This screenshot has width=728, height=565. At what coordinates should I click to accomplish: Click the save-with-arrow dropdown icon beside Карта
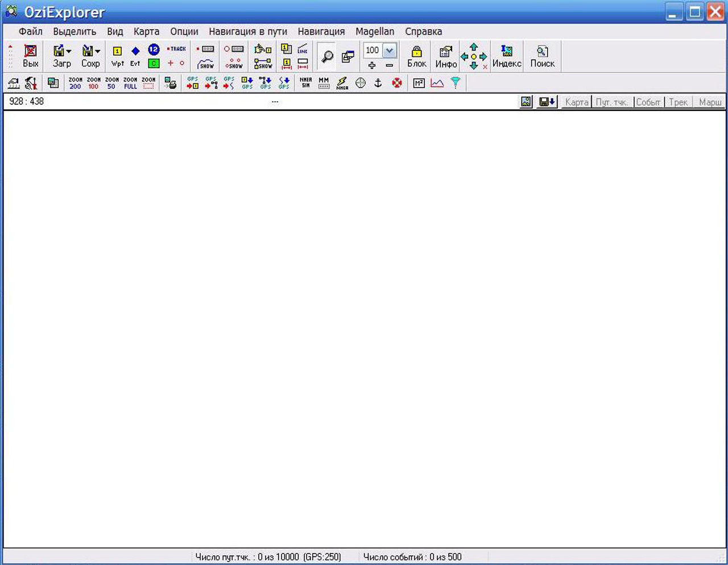pyautogui.click(x=547, y=102)
